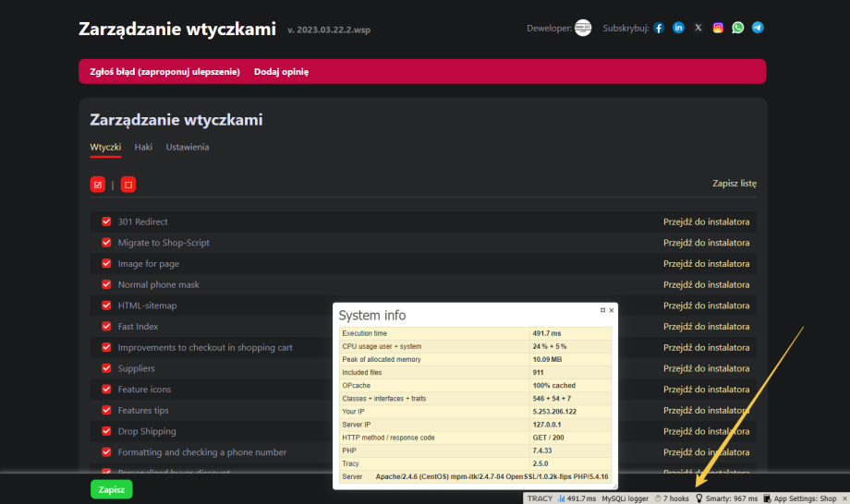This screenshot has height=504, width=850.
Task: Click the 301 Redirect plugin name
Action: 142,222
